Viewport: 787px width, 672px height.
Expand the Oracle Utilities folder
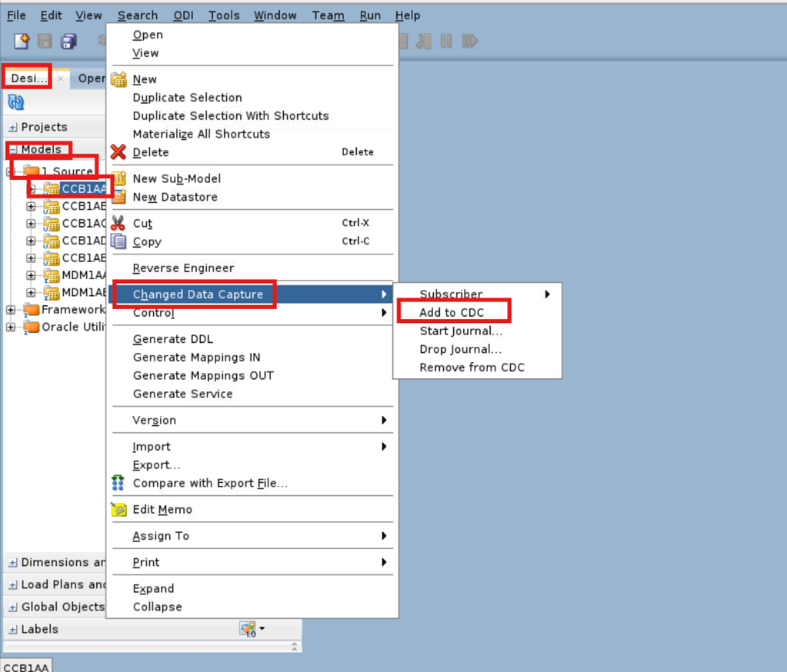(x=10, y=326)
